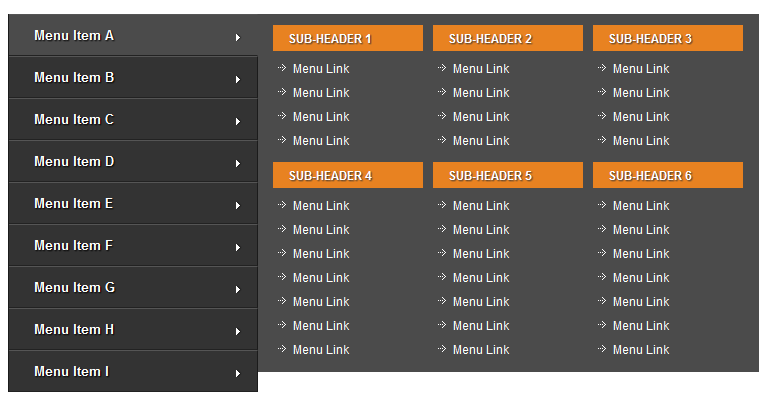Open Menu Item G
Viewport: 769px width, 405px height.
pyautogui.click(x=74, y=288)
